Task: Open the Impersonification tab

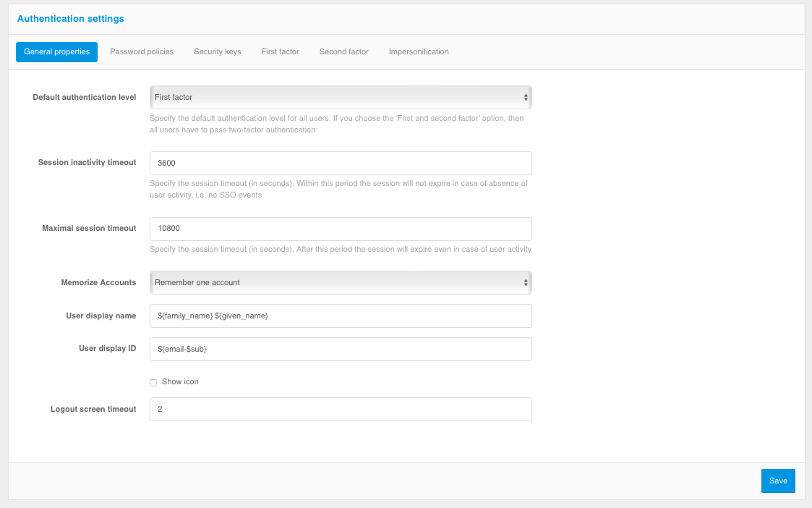Action: point(419,52)
